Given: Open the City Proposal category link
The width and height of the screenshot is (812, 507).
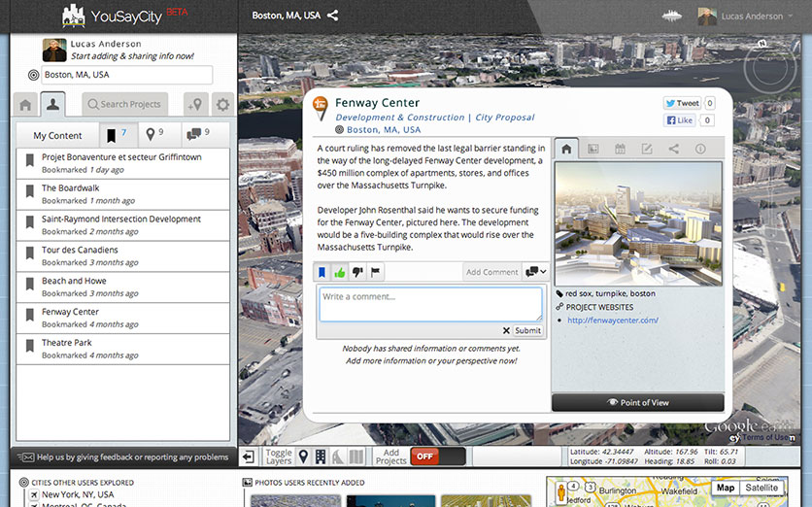Looking at the screenshot, I should pos(505,118).
